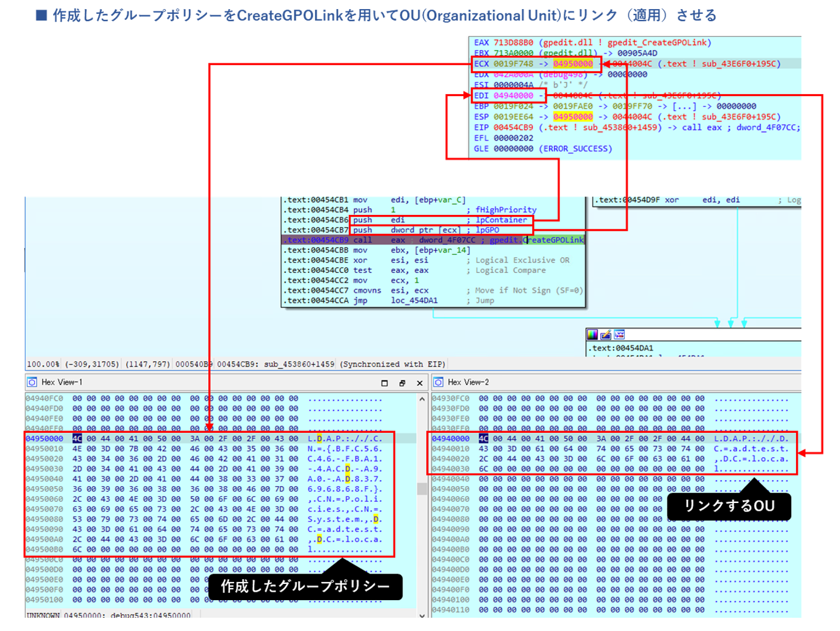
Task: Click the graph node group icon
Action: (x=619, y=335)
